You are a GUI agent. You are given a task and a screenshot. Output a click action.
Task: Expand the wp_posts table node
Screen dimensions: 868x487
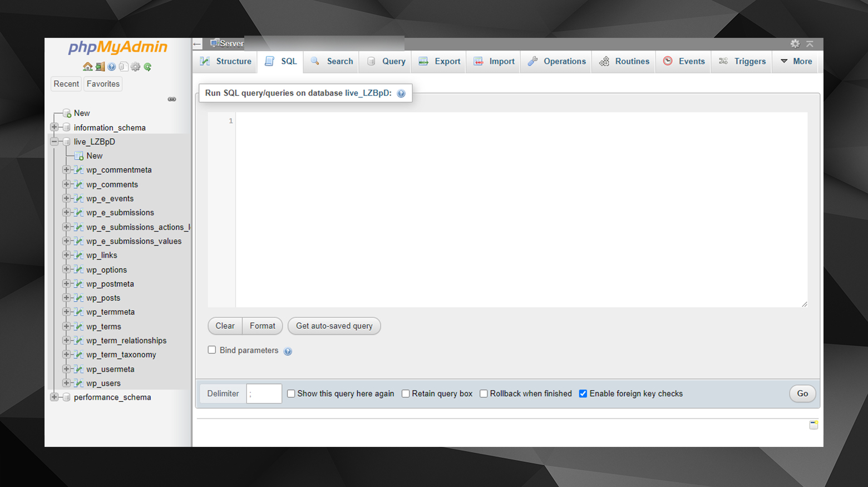tap(66, 298)
